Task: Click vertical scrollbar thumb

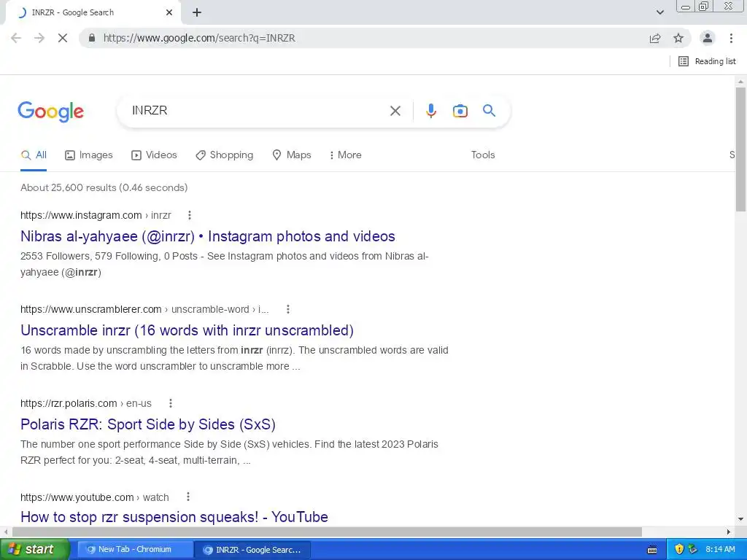Action: click(740, 149)
